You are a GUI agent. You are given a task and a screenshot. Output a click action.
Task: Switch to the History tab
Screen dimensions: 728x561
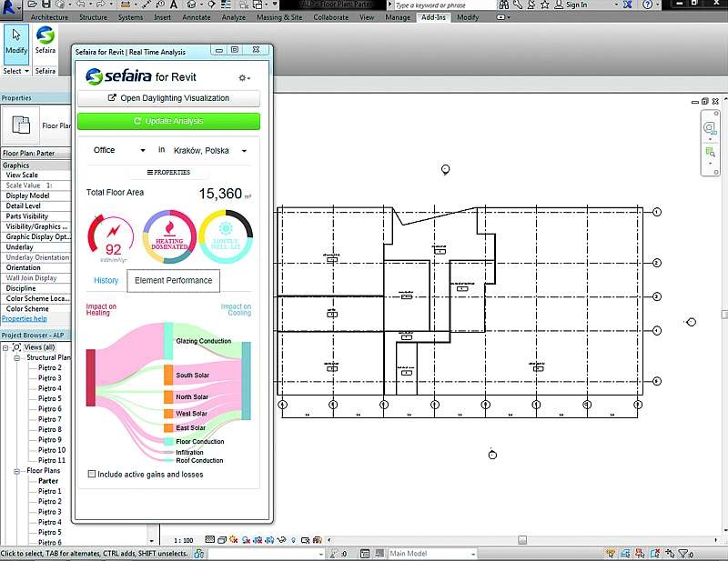(x=106, y=280)
